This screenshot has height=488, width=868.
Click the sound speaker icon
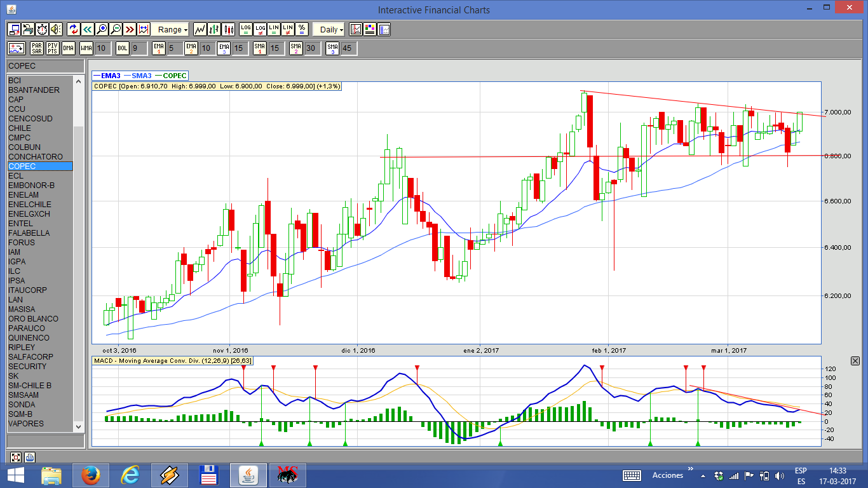pos(56,29)
